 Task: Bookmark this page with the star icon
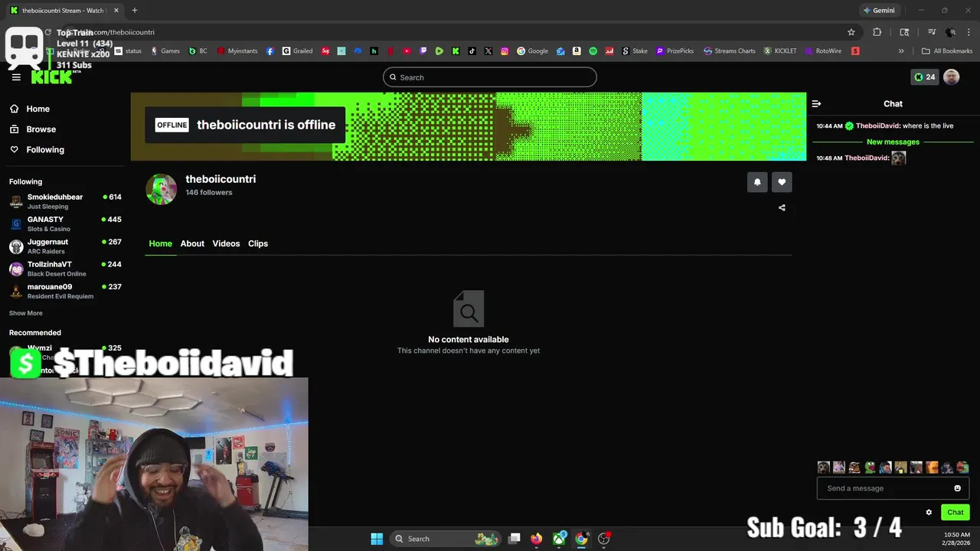click(x=851, y=32)
